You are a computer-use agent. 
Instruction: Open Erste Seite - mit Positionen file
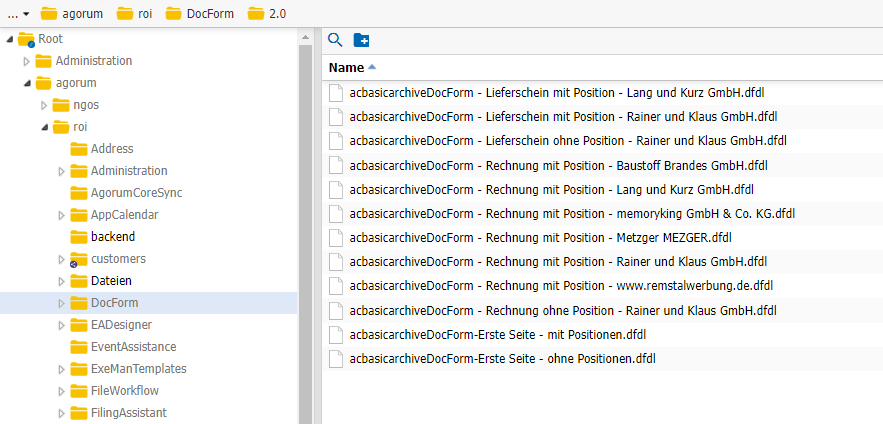point(497,334)
